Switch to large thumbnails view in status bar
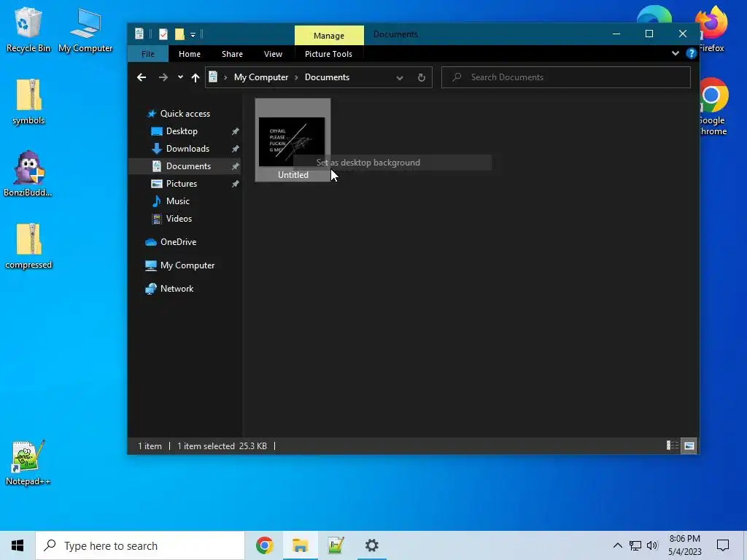 (x=689, y=446)
